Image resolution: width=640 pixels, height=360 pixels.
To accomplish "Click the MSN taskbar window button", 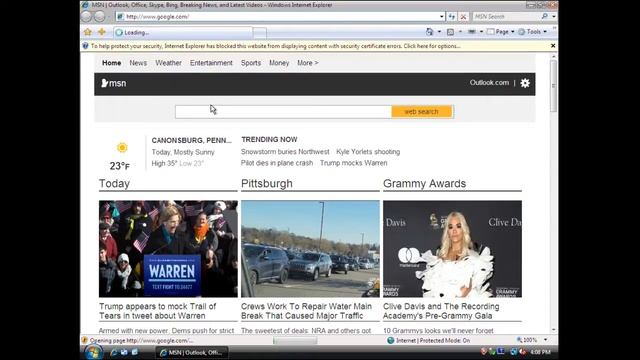I will (x=192, y=352).
